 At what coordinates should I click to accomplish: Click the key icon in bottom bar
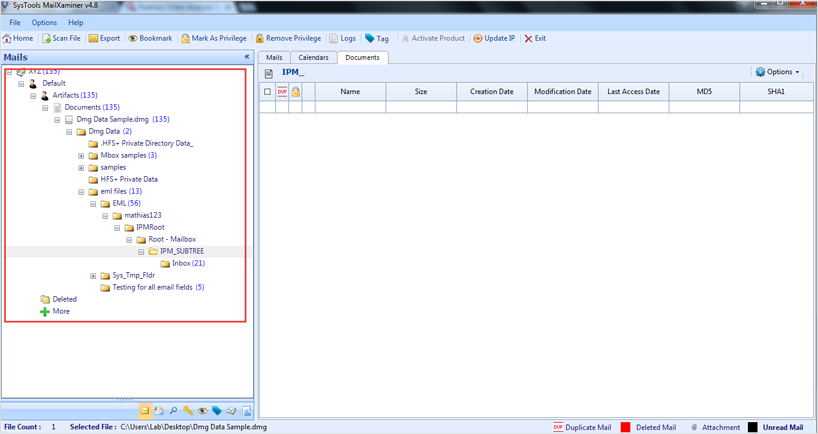(187, 411)
